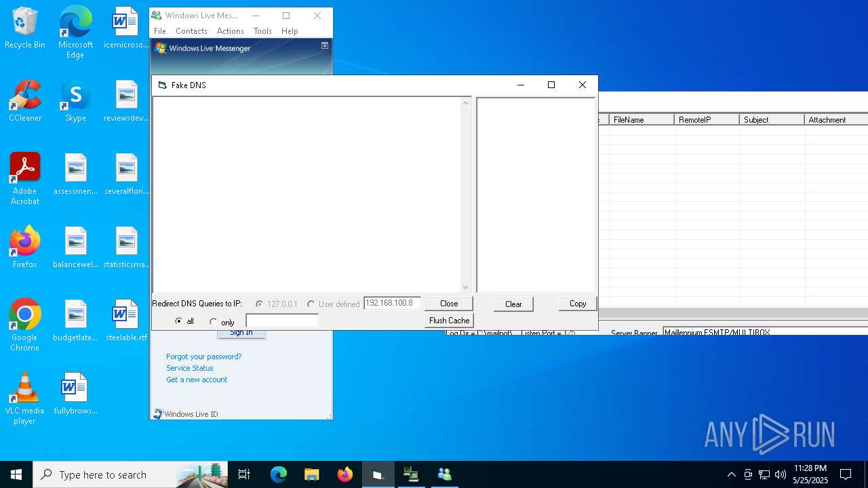Open Firefox from the taskbar
The height and width of the screenshot is (488, 868).
click(344, 474)
